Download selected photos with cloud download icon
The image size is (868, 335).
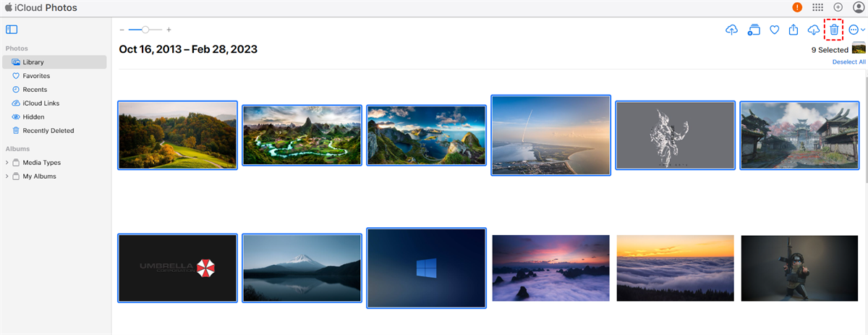click(x=814, y=30)
